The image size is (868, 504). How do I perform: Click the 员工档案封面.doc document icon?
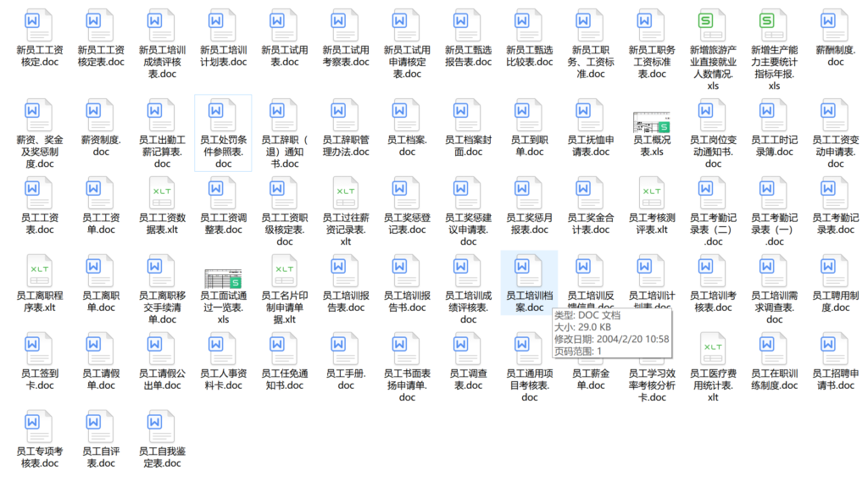(x=468, y=116)
